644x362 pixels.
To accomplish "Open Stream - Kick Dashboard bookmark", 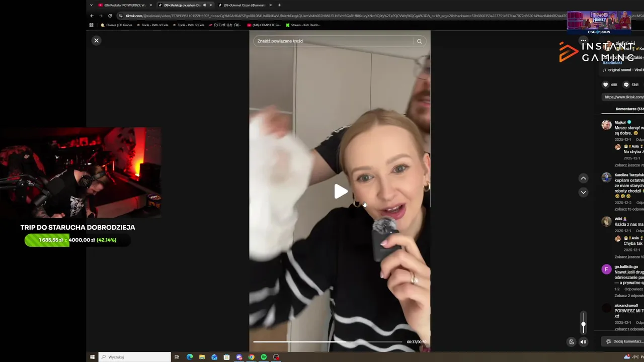I will coord(303,25).
